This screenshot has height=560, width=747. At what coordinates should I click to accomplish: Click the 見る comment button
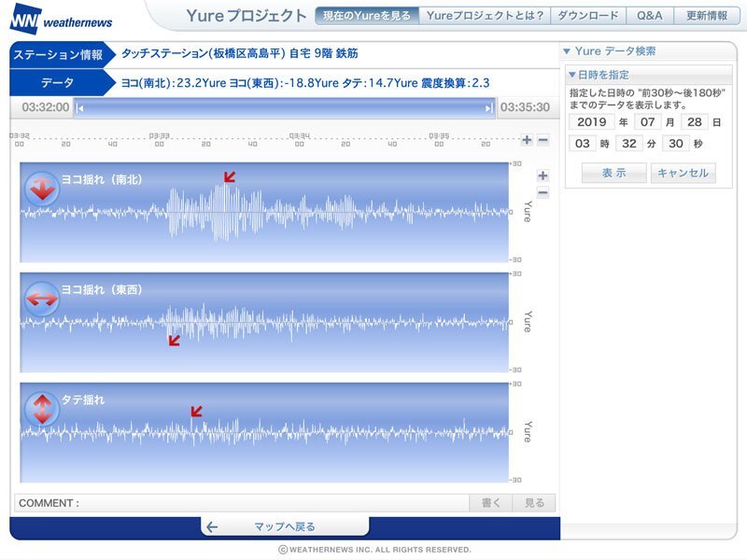534,503
